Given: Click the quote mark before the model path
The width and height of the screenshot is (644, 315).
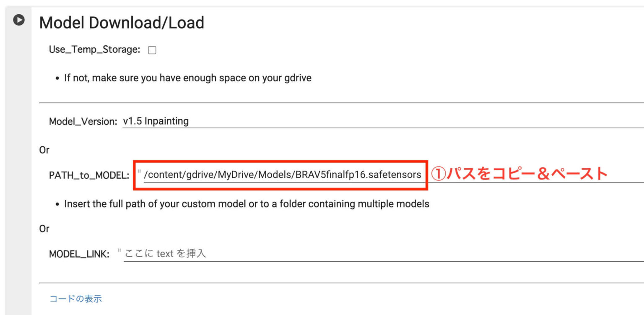Looking at the screenshot, I should pos(139,173).
